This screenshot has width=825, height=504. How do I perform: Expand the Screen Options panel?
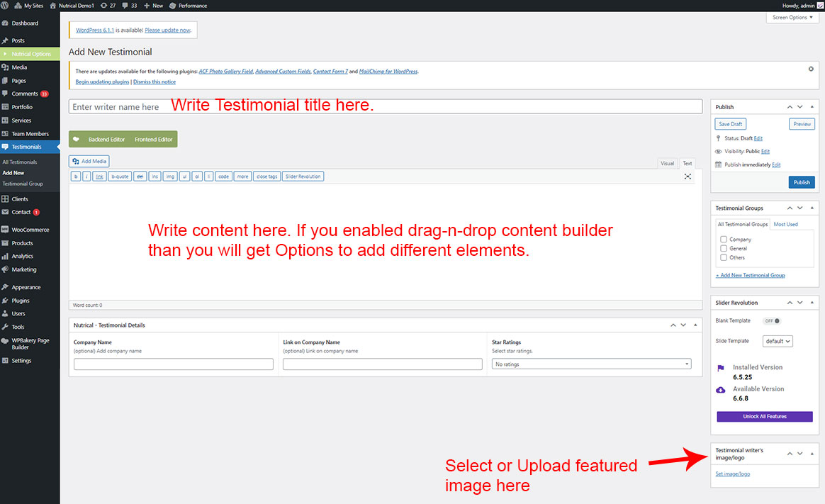[x=792, y=17]
